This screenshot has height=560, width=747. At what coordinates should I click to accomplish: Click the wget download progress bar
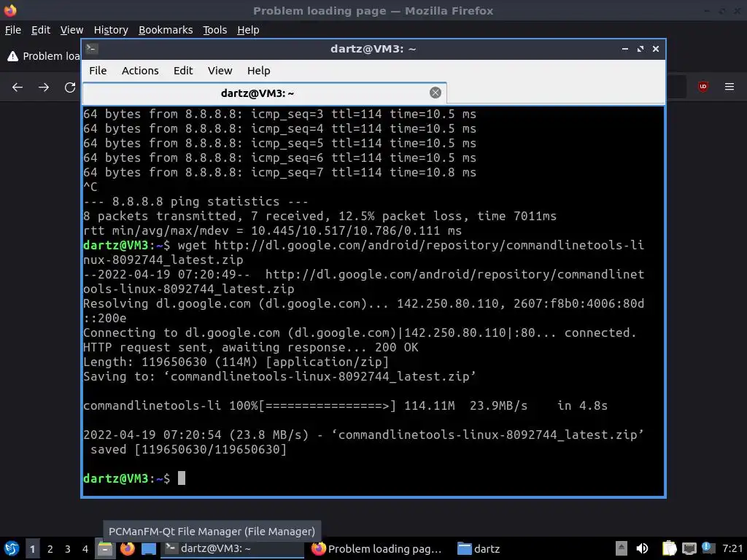point(327,405)
